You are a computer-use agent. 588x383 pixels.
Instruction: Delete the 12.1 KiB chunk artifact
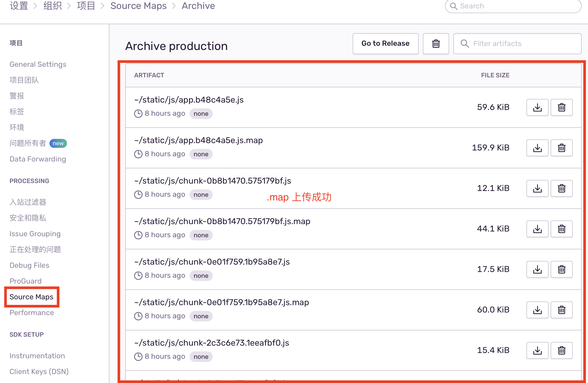[x=561, y=188]
